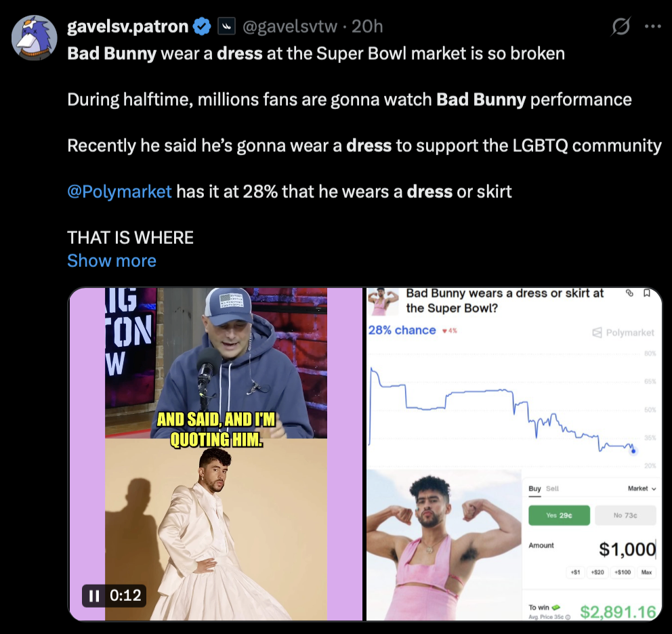This screenshot has height=634, width=672.
Task: Click the Max amount button
Action: pos(646,572)
